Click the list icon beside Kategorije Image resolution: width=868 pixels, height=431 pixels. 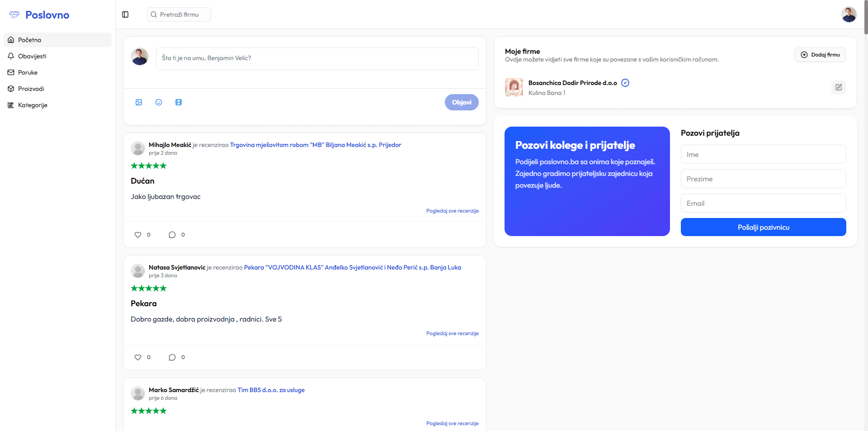tap(11, 105)
